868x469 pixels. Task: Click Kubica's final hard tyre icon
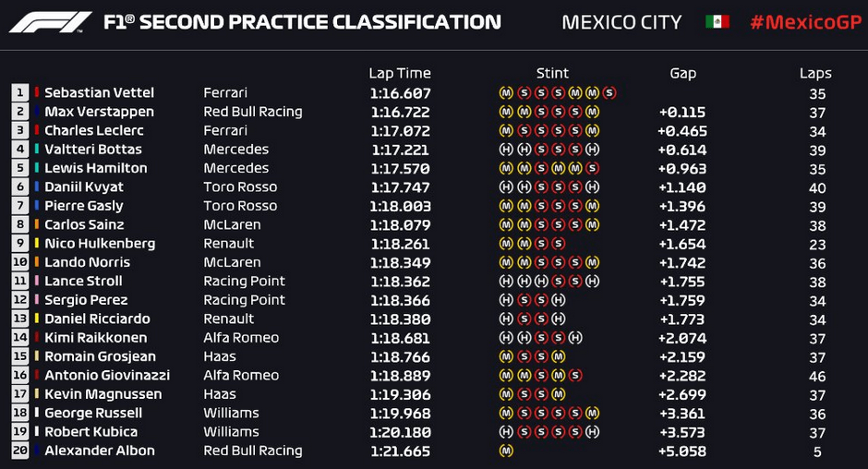coord(592,432)
